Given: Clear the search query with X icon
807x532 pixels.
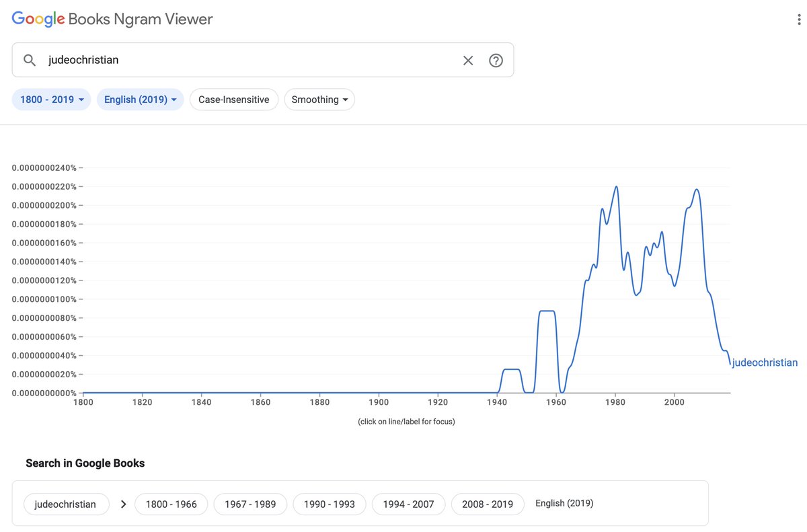Looking at the screenshot, I should 468,61.
